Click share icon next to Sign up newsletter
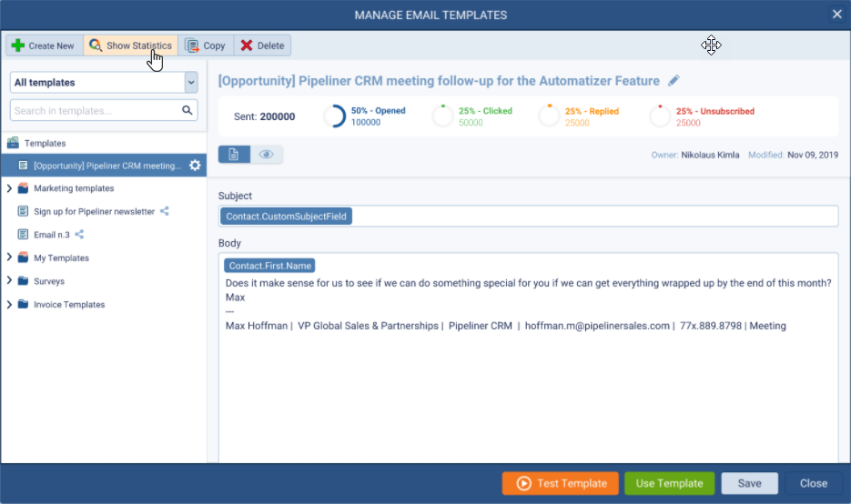851x504 pixels. tap(165, 211)
